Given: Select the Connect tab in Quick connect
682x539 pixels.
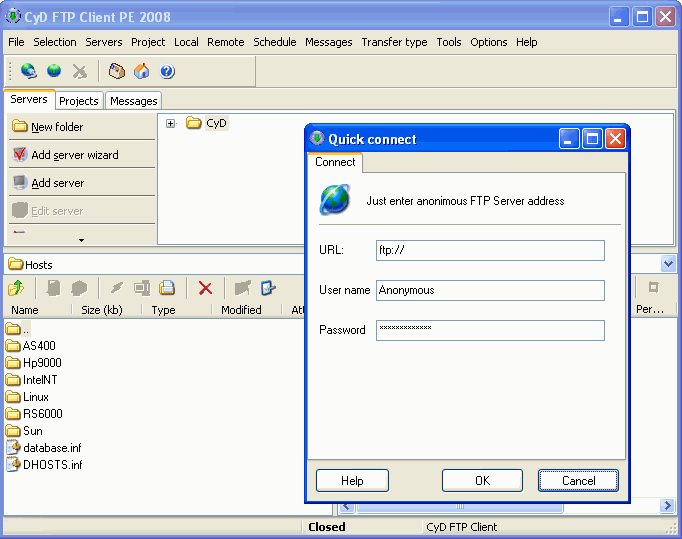Looking at the screenshot, I should 335,162.
